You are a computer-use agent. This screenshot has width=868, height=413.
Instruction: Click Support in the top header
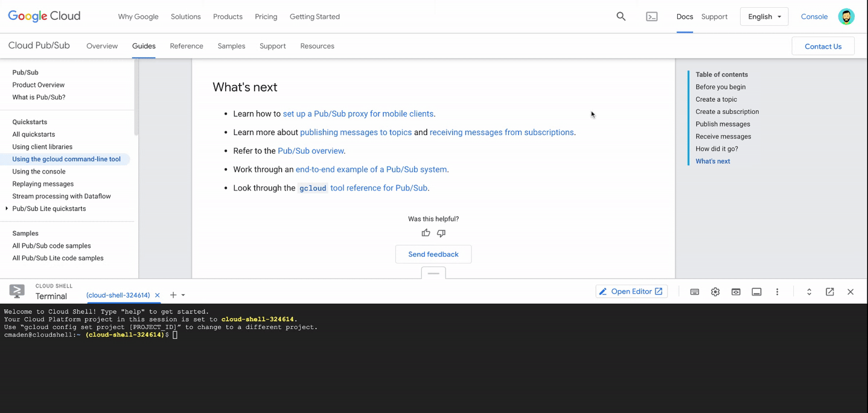[714, 16]
